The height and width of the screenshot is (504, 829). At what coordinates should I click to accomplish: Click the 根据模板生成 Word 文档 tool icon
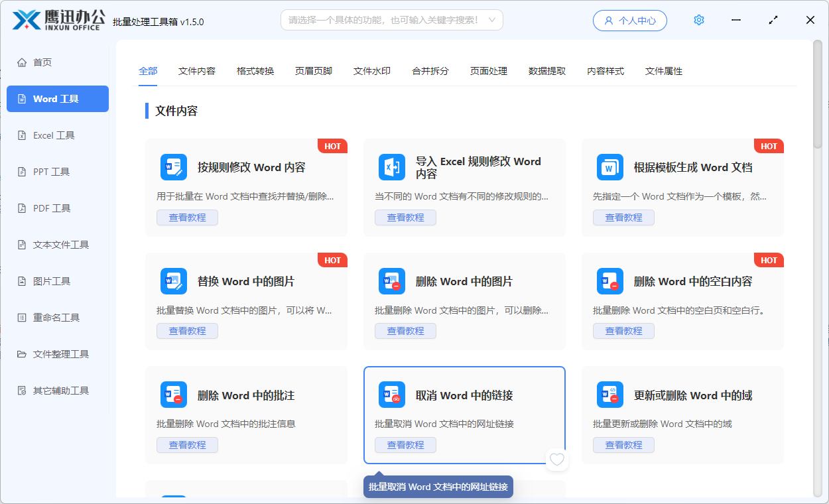coord(610,167)
